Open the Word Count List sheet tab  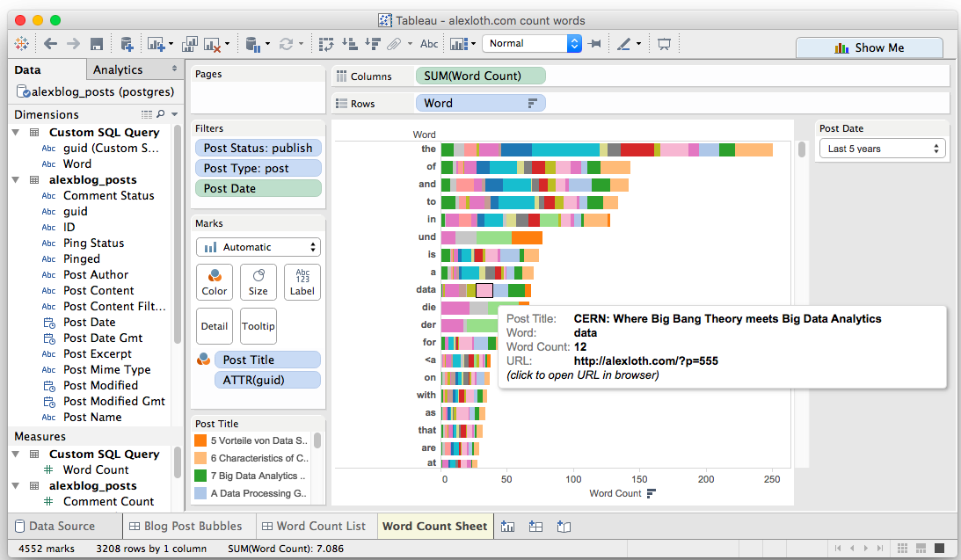click(x=316, y=525)
